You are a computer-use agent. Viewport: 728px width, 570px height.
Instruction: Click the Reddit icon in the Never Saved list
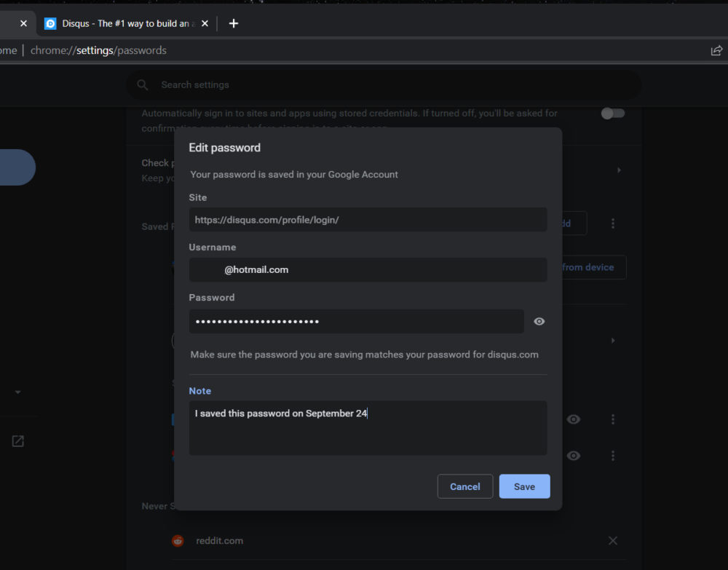[x=178, y=541]
